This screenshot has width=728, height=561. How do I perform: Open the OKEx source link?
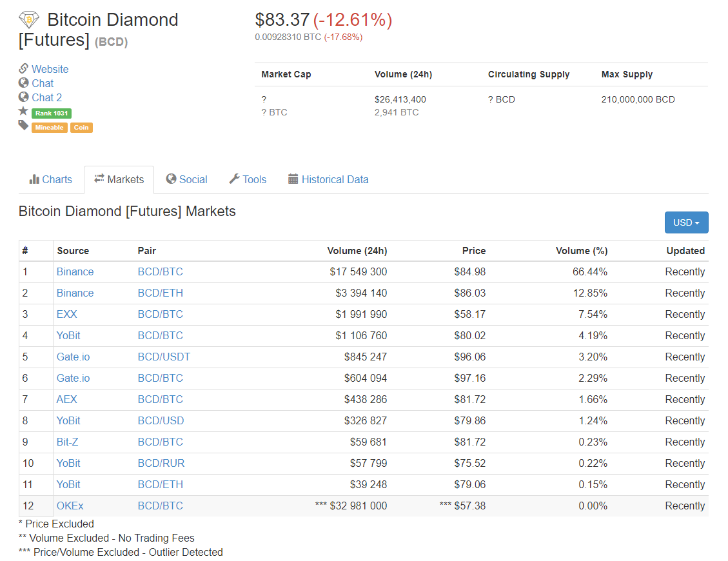(70, 506)
